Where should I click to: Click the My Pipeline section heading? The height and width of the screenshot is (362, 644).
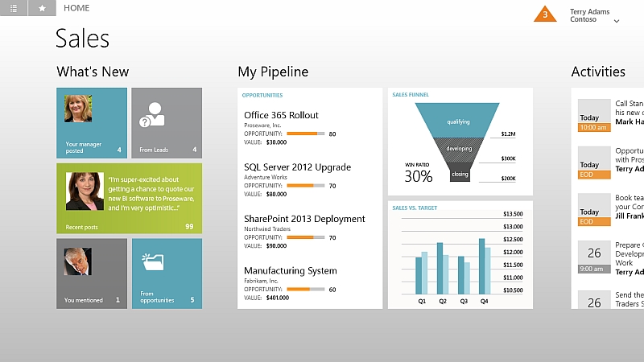[x=273, y=72]
